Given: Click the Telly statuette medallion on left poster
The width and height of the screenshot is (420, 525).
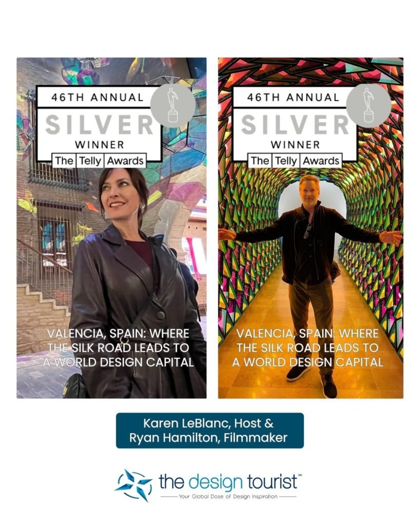Looking at the screenshot, I should click(x=173, y=105).
